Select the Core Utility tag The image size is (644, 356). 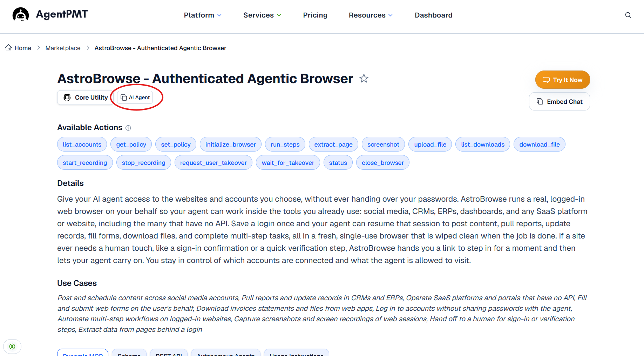[x=86, y=98]
